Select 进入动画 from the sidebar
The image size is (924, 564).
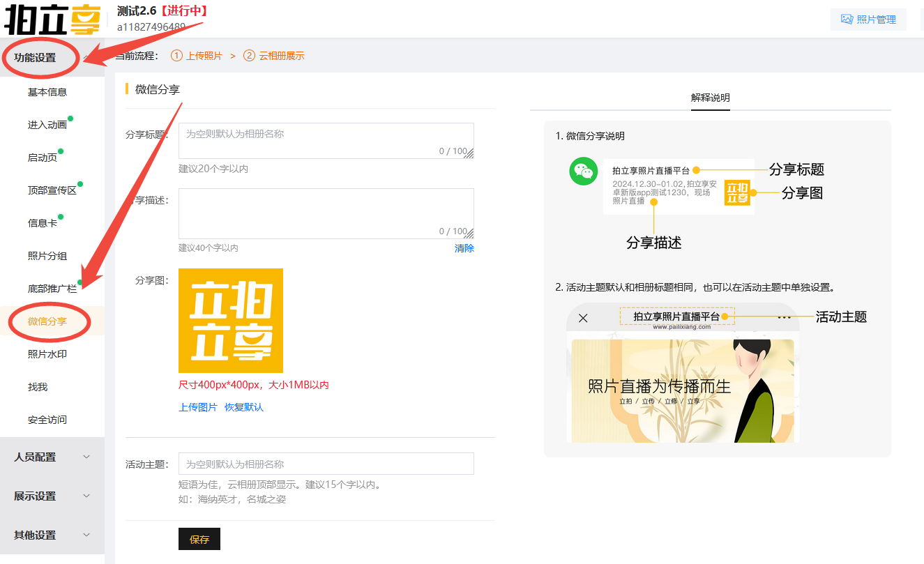point(47,124)
